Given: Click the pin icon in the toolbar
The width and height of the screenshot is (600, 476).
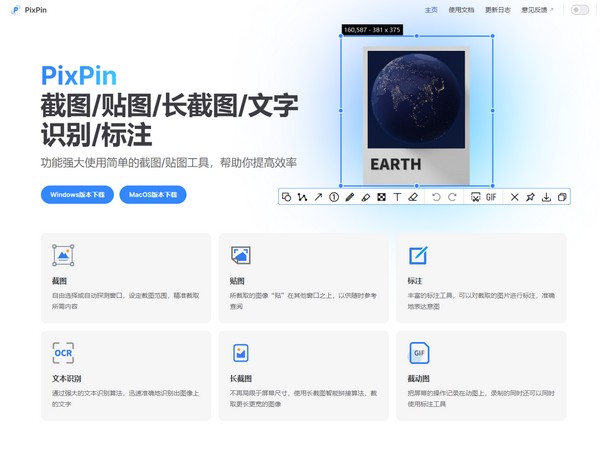Looking at the screenshot, I should click(x=530, y=197).
